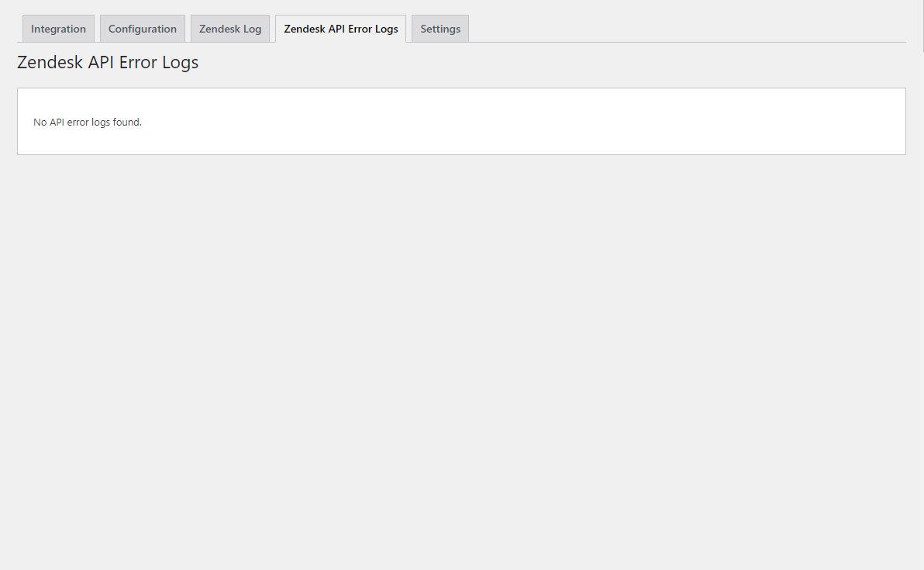Click the 'No API error logs found.' message

click(x=88, y=122)
